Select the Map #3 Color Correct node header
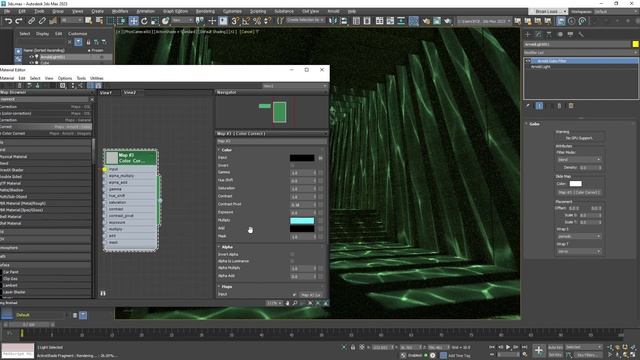 tap(131, 158)
